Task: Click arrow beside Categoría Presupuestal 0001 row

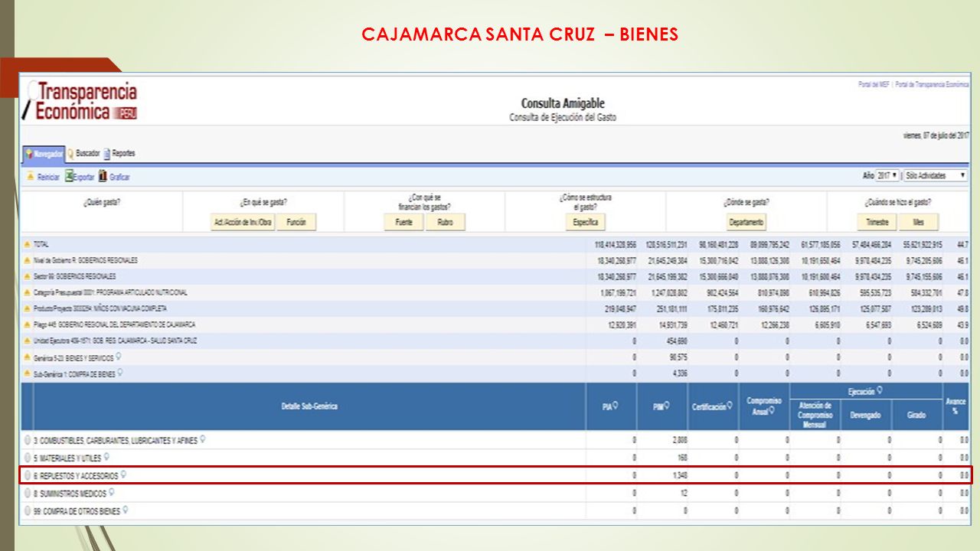Action: (28, 292)
